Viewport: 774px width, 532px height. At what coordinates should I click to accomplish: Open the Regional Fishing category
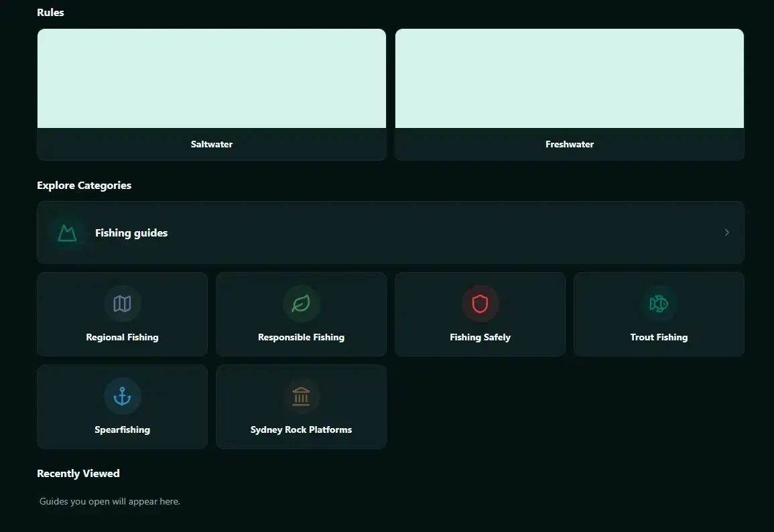click(x=123, y=314)
